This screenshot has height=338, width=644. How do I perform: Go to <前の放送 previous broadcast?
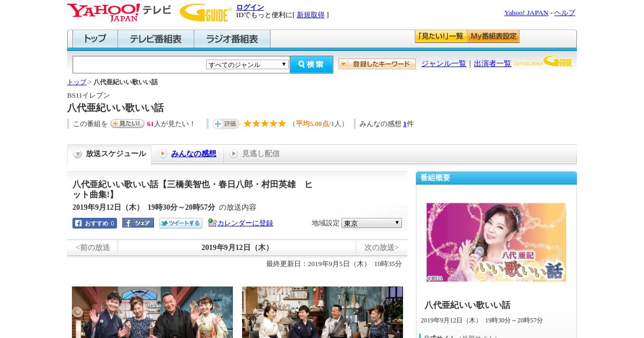pyautogui.click(x=92, y=247)
